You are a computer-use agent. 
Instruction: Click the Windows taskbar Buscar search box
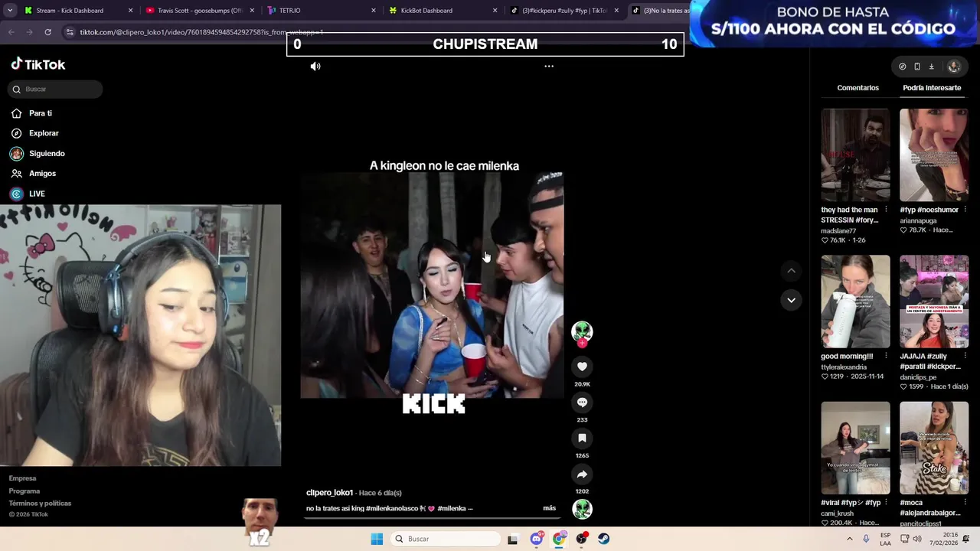(446, 539)
